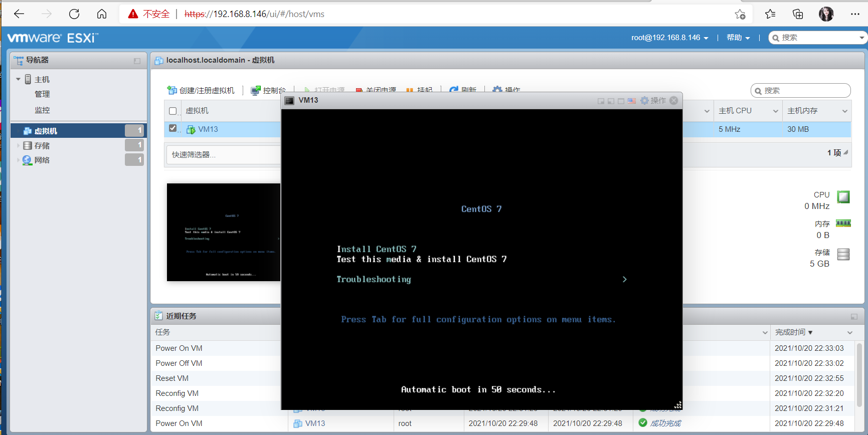868x435 pixels.
Task: Click the recent tasks vertical scrollbar
Action: point(859,376)
